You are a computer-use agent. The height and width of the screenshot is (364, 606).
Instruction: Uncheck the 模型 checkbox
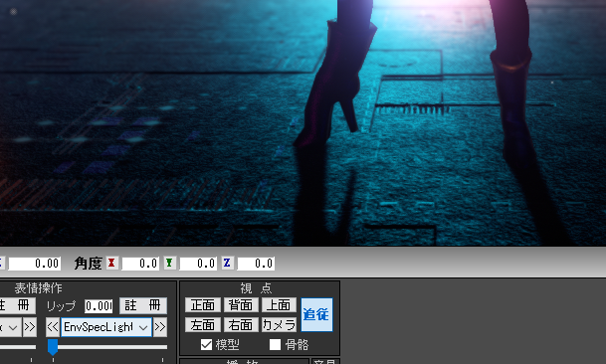206,344
